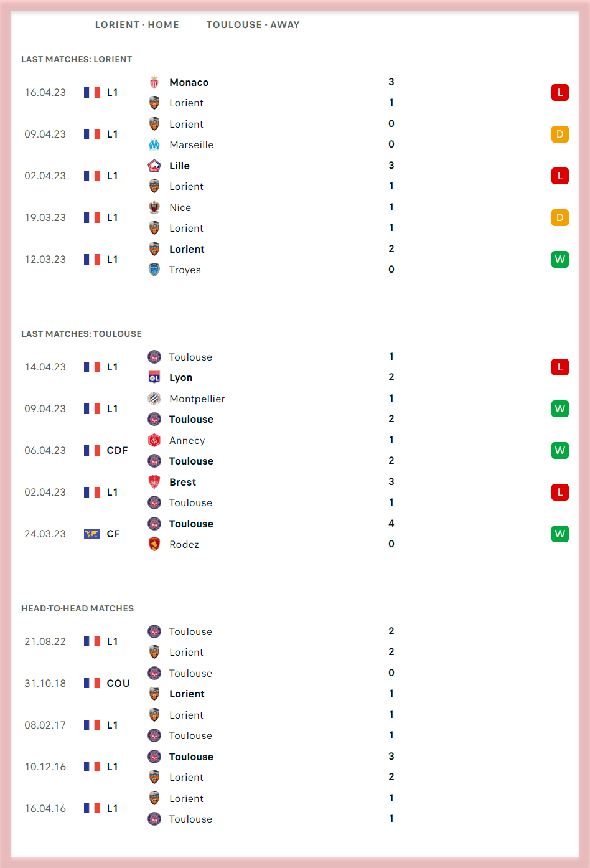The image size is (590, 868).
Task: Click the Brest team crest
Action: click(154, 482)
